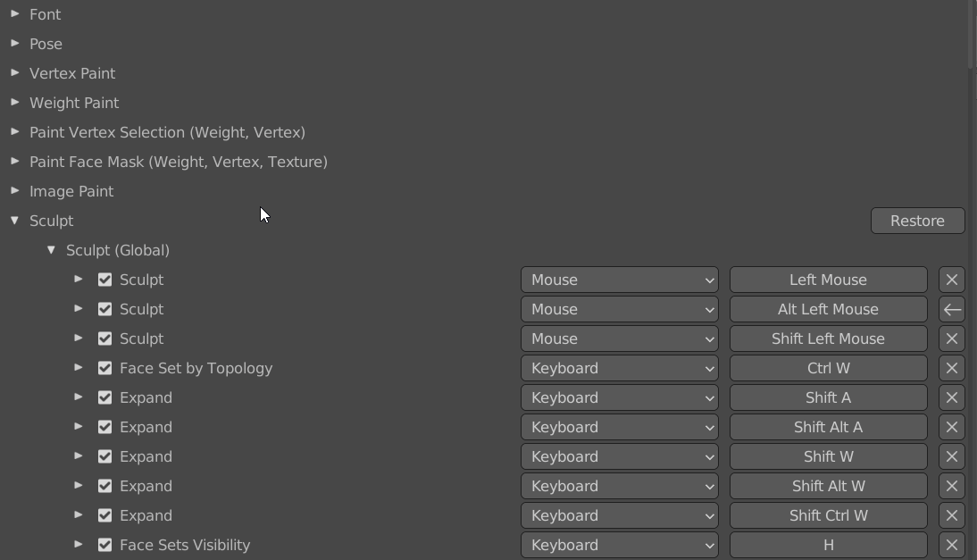This screenshot has width=977, height=560.
Task: Change the Shift Alt W key binding
Action: (x=828, y=486)
